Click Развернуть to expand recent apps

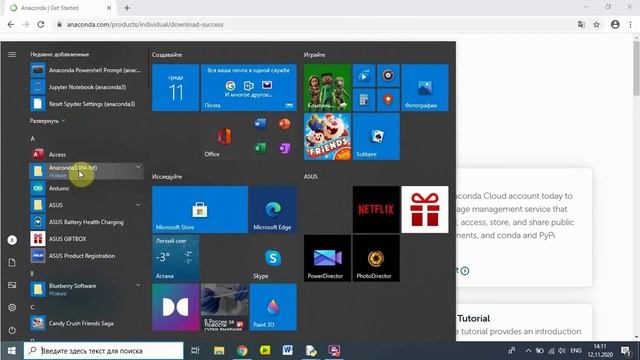pos(47,121)
